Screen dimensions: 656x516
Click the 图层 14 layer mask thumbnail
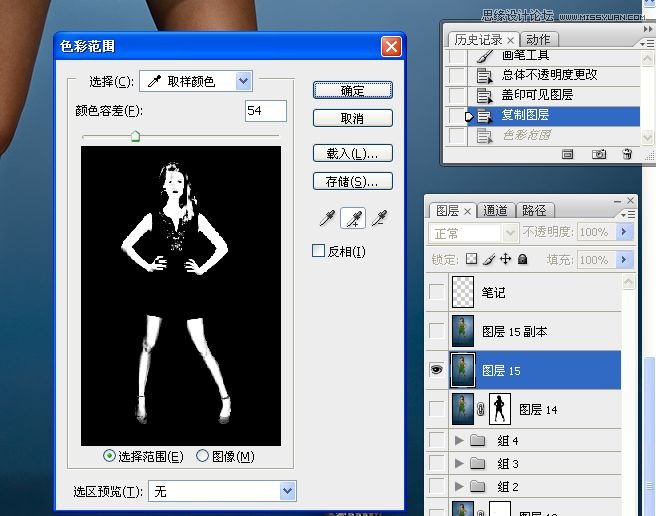[x=500, y=409]
